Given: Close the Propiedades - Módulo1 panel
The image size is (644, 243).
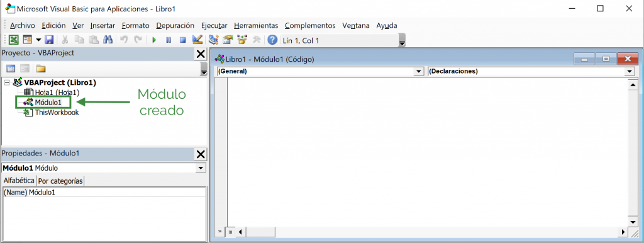Looking at the screenshot, I should click(201, 154).
